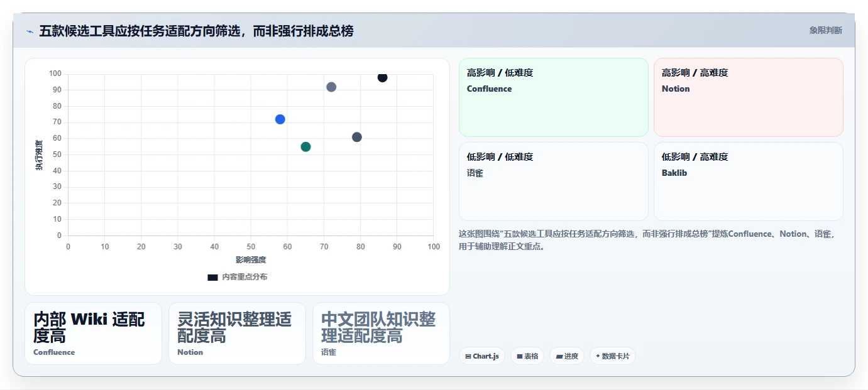Click the teal green data point

pos(305,147)
